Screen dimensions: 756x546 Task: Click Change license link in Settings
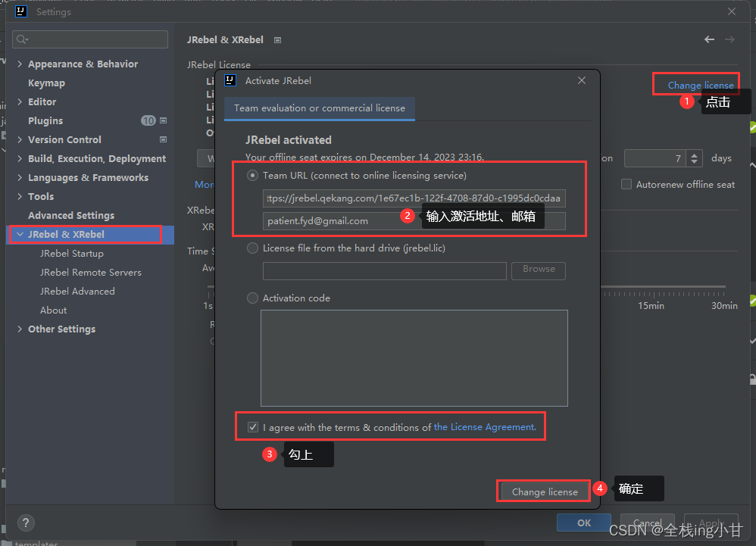coord(701,86)
